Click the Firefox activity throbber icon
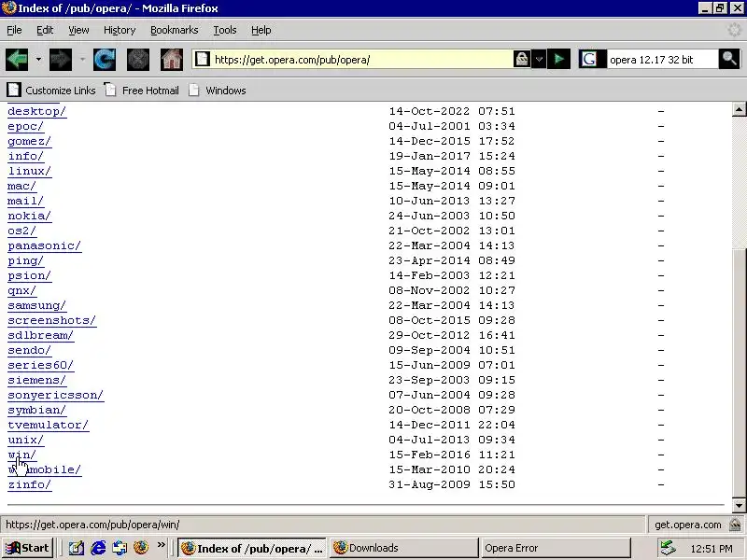 point(734,30)
